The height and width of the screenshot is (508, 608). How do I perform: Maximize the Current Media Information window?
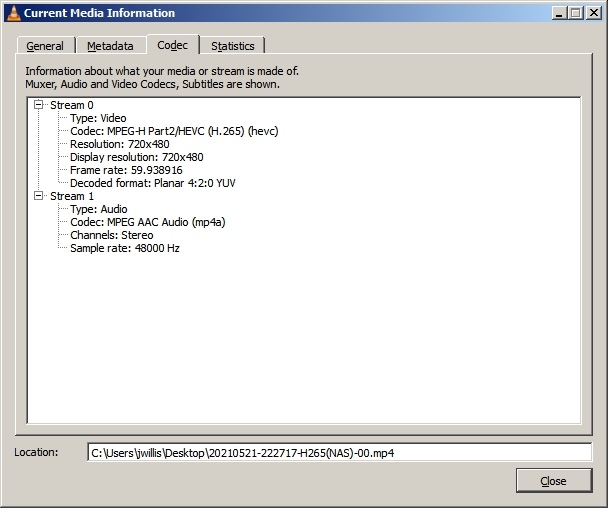pos(576,13)
